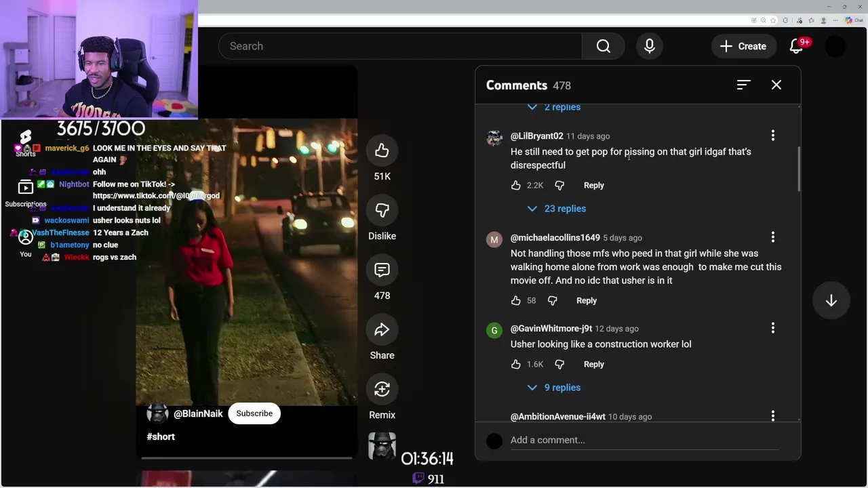Subscribe to @BlainNaik
Image resolution: width=868 pixels, height=488 pixels.
[254, 413]
